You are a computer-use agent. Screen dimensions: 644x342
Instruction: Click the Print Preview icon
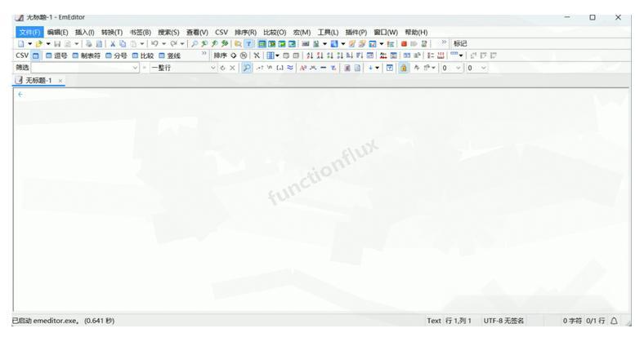tap(99, 43)
